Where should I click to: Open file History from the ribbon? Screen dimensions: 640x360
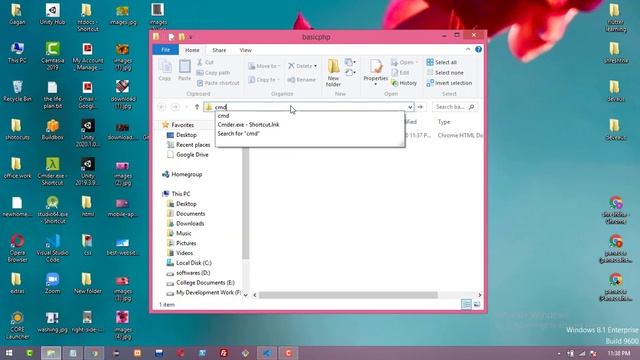[x=404, y=83]
